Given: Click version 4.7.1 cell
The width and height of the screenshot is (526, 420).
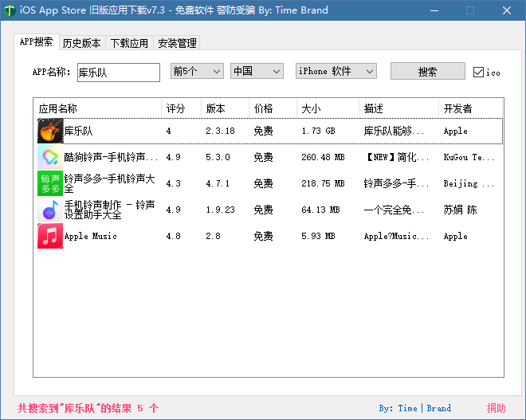Looking at the screenshot, I should click(x=218, y=183).
